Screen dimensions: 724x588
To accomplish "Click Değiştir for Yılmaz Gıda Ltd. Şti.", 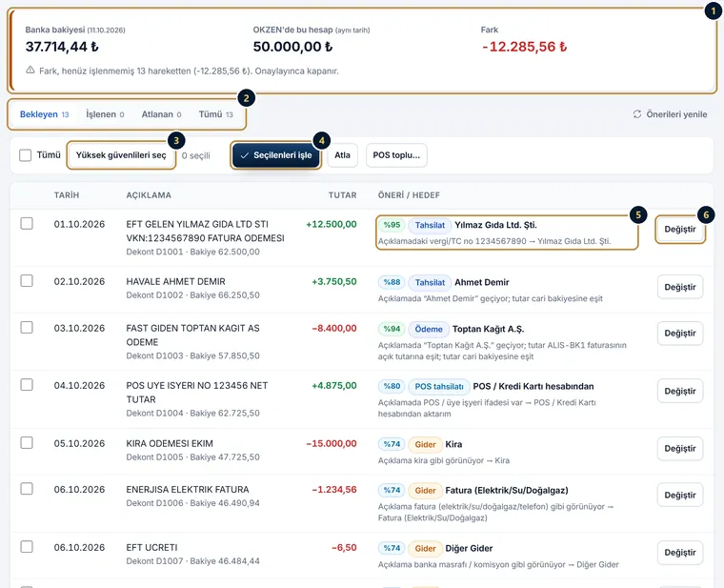I will (679, 229).
